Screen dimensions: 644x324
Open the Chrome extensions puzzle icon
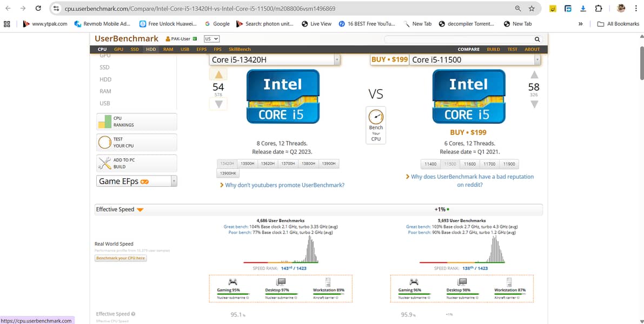coord(598,9)
